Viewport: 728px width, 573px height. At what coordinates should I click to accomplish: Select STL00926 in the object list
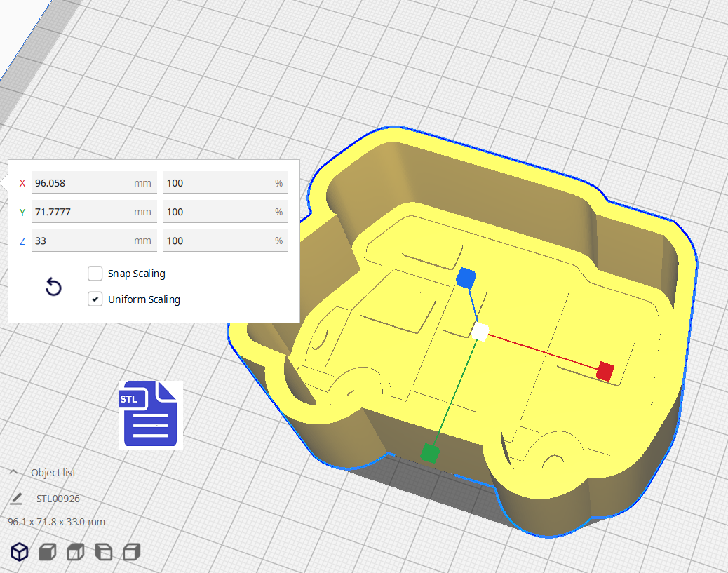pos(58,499)
